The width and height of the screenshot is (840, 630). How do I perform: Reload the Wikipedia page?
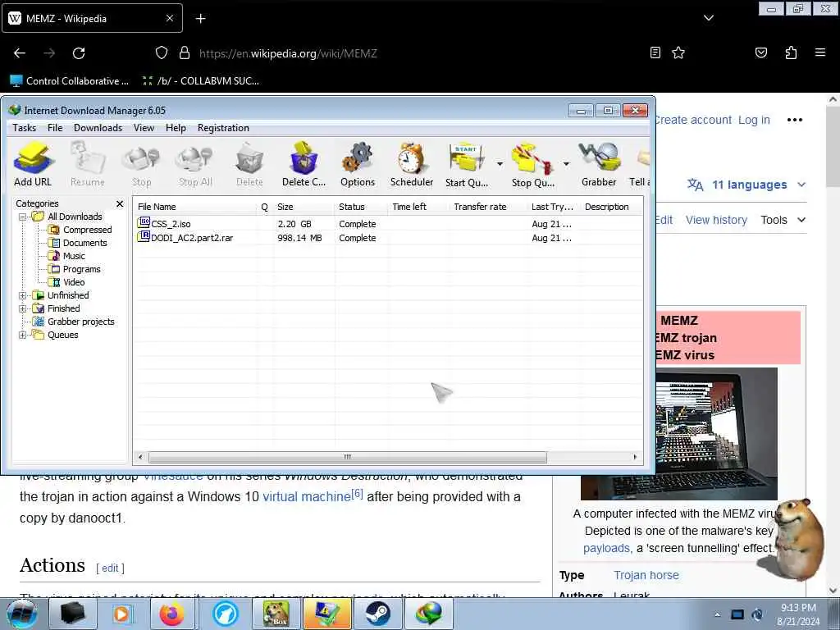coord(79,53)
